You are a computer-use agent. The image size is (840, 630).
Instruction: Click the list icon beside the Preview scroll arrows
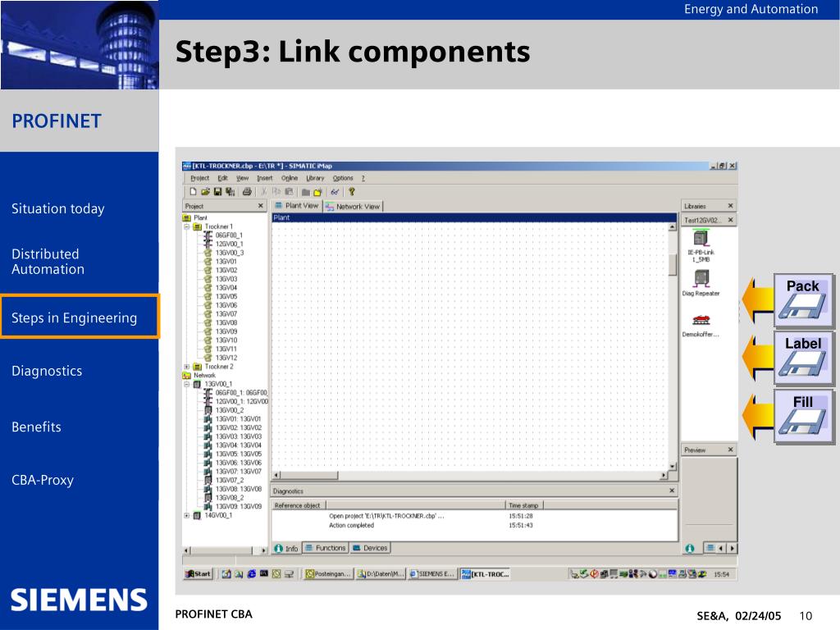point(710,548)
